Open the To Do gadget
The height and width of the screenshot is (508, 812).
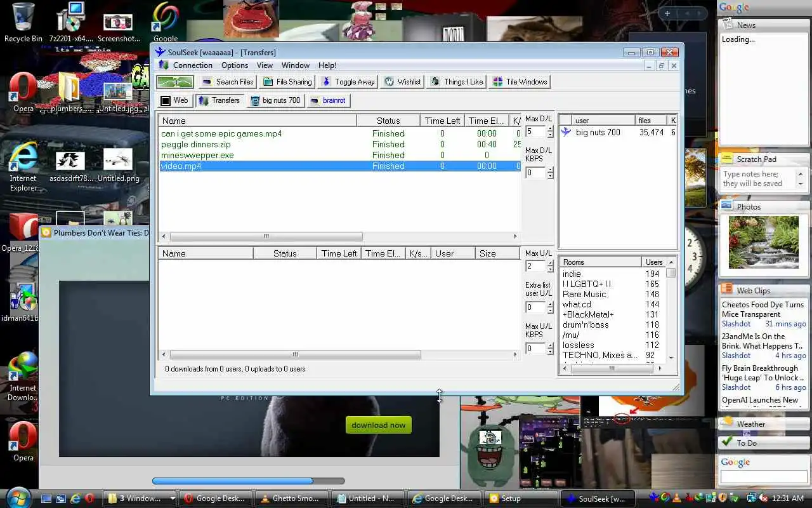click(764, 443)
